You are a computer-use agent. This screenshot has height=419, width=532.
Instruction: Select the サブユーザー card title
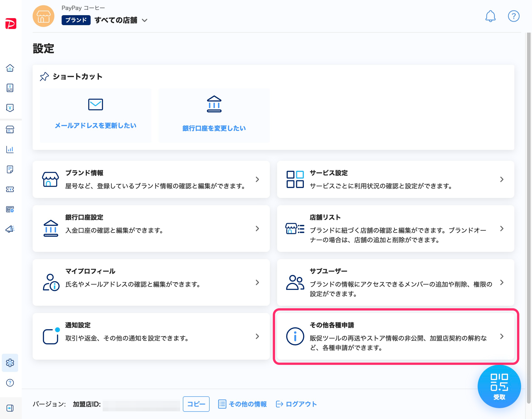coord(329,271)
